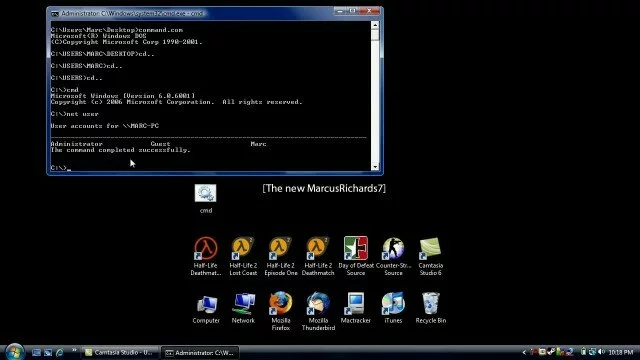Maximize the Administrator cmd window
This screenshot has width=640, height=360.
352,11
